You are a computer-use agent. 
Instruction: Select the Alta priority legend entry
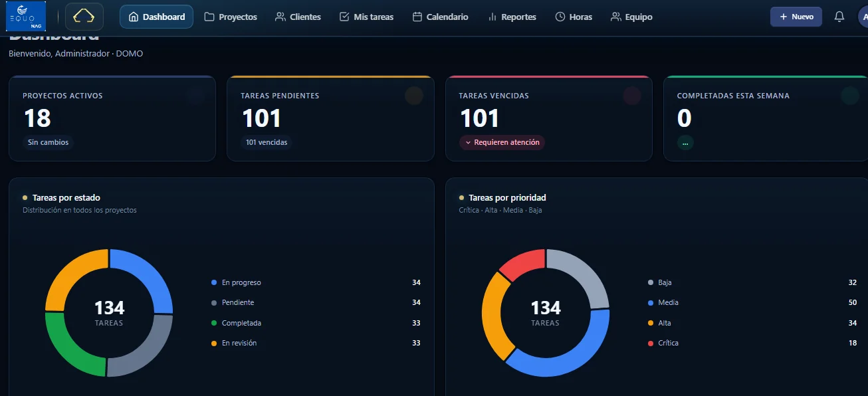[752, 323]
